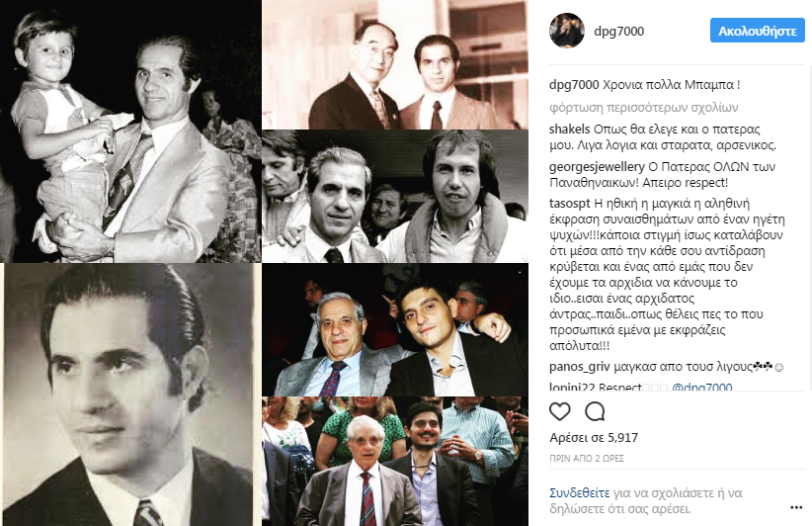Open dpg7000 profile avatar picture

[567, 31]
